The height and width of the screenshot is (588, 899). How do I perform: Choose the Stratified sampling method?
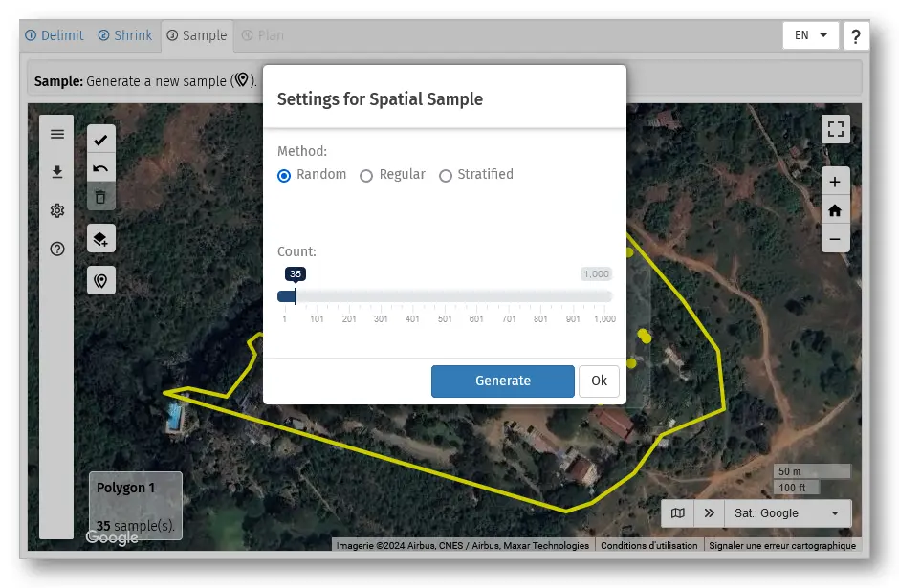click(x=446, y=176)
